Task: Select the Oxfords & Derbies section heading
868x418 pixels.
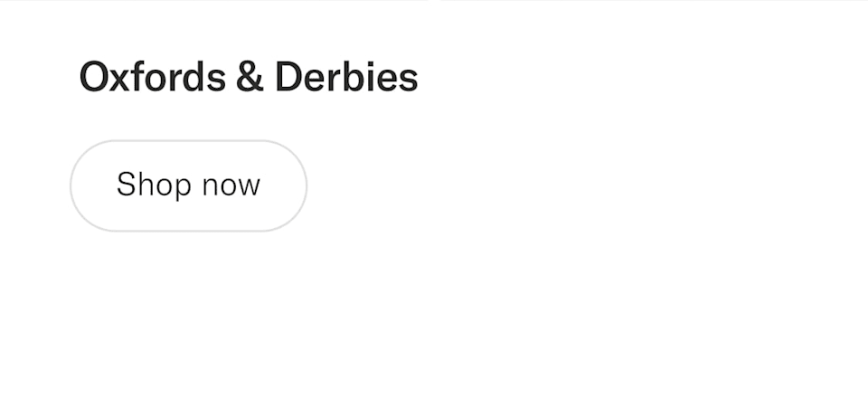Action: coord(249,76)
